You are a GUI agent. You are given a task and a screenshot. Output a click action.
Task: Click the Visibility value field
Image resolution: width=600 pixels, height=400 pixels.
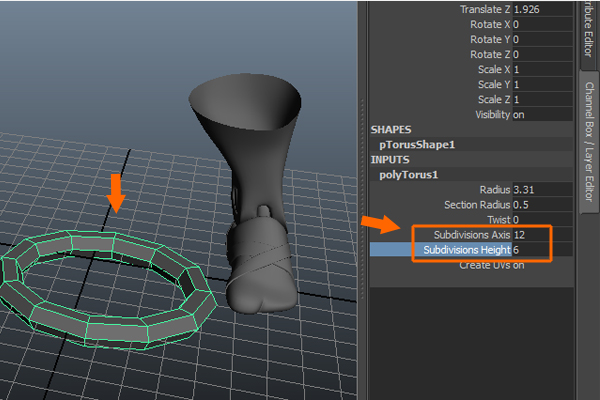coord(542,114)
